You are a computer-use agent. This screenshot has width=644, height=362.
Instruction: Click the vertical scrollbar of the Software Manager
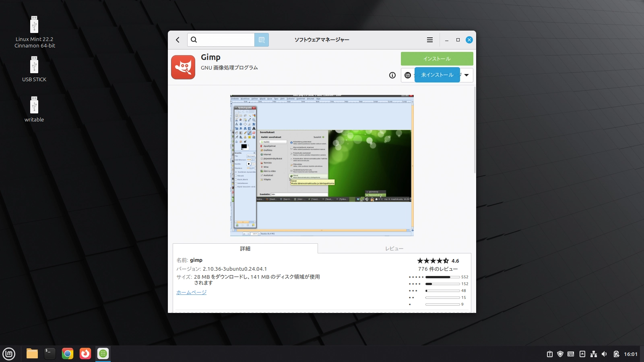pyautogui.click(x=475, y=130)
